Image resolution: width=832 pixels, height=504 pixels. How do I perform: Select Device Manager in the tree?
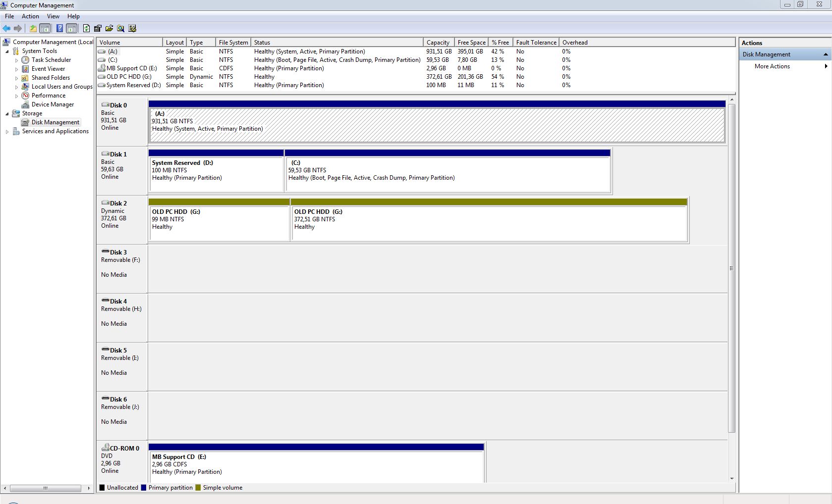pyautogui.click(x=53, y=104)
